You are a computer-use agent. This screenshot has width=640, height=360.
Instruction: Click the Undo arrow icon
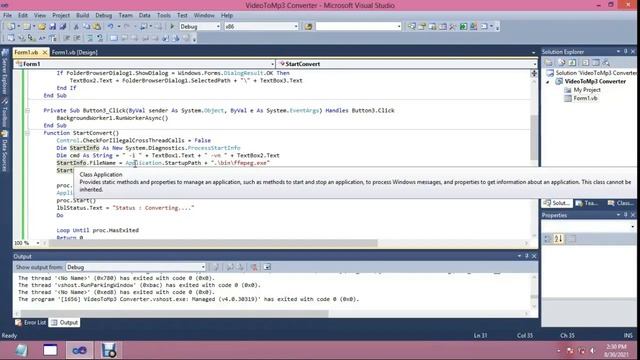[x=111, y=27]
